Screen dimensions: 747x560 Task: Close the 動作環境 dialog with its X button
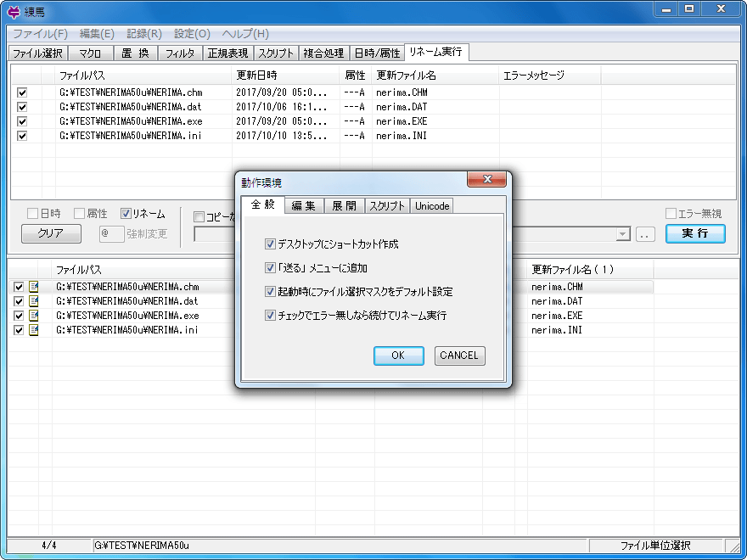click(487, 180)
